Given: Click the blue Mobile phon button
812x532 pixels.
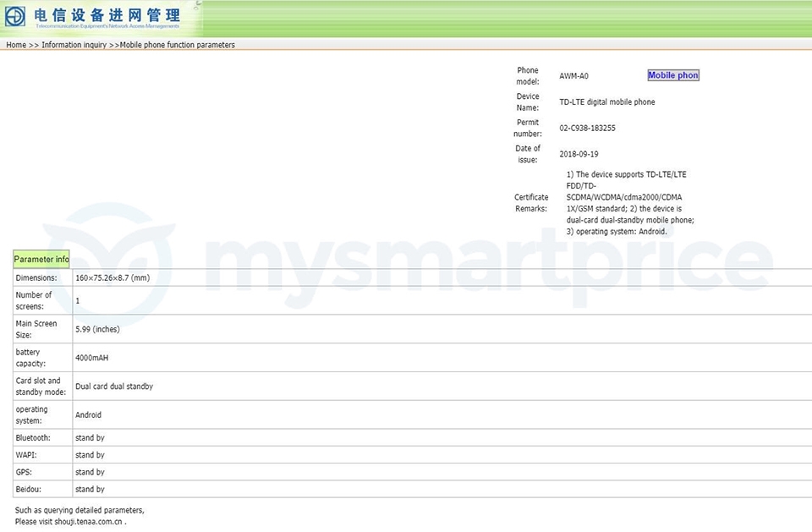Looking at the screenshot, I should pyautogui.click(x=673, y=75).
